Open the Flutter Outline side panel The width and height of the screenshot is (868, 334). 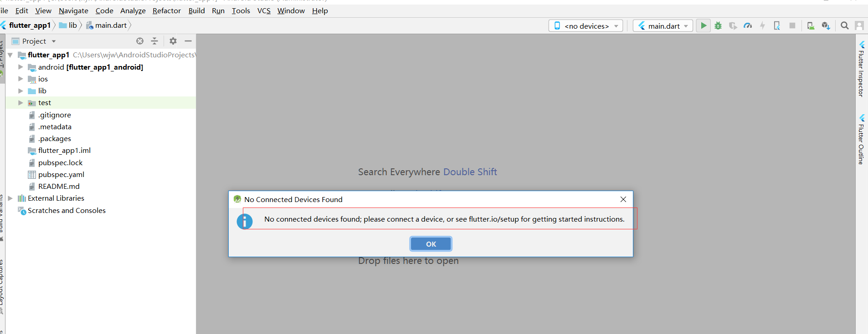862,139
